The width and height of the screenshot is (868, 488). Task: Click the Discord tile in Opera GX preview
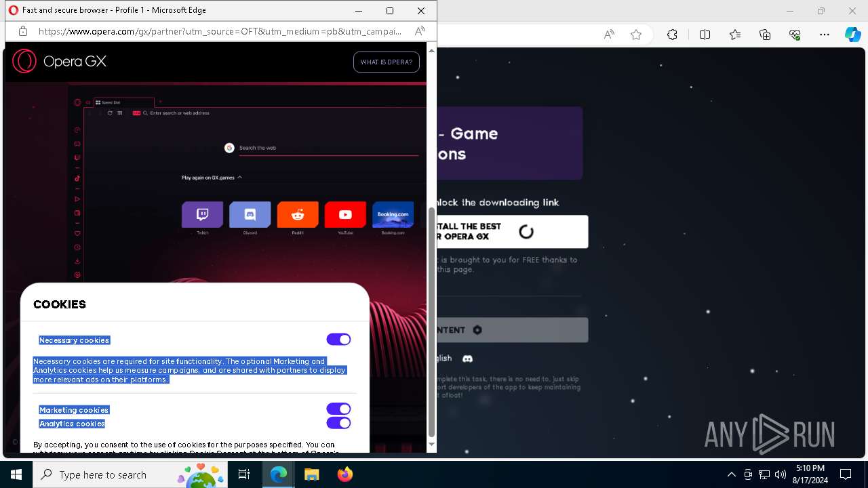click(x=250, y=215)
